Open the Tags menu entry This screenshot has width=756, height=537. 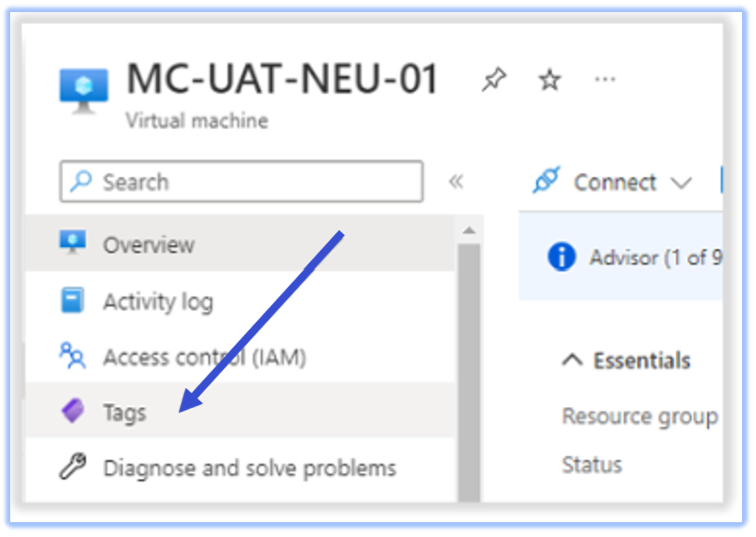[124, 413]
